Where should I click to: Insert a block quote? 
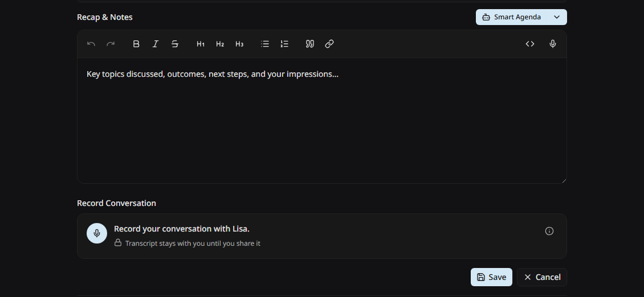coord(310,44)
